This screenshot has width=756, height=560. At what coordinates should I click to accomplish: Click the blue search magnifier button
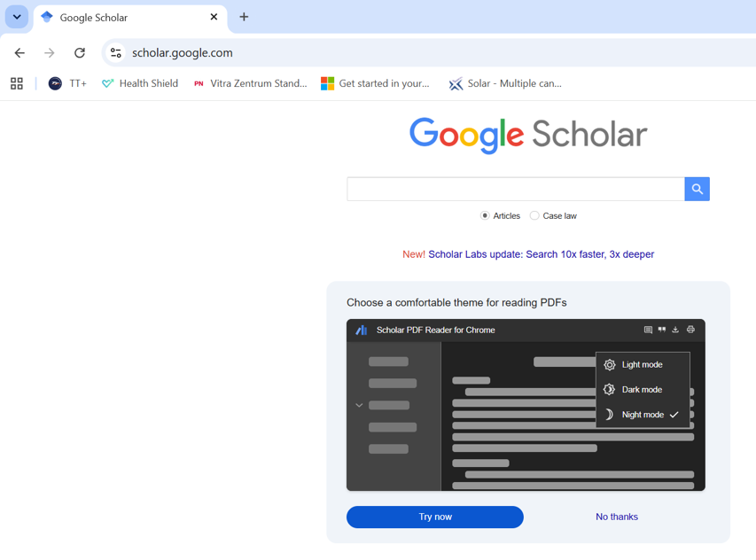tap(697, 189)
